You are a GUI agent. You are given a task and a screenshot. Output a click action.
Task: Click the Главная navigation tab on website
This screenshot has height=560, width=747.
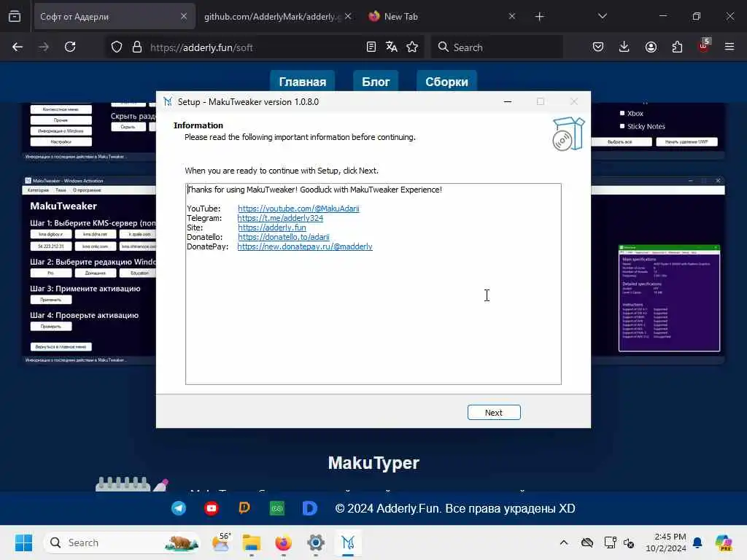[x=303, y=82]
